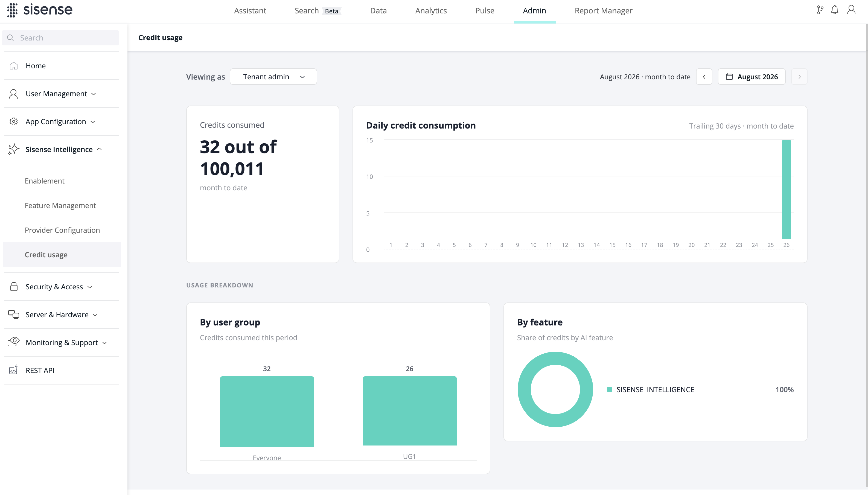This screenshot has height=495, width=868.
Task: Click the Monitoring & Support eye icon
Action: coord(14,342)
